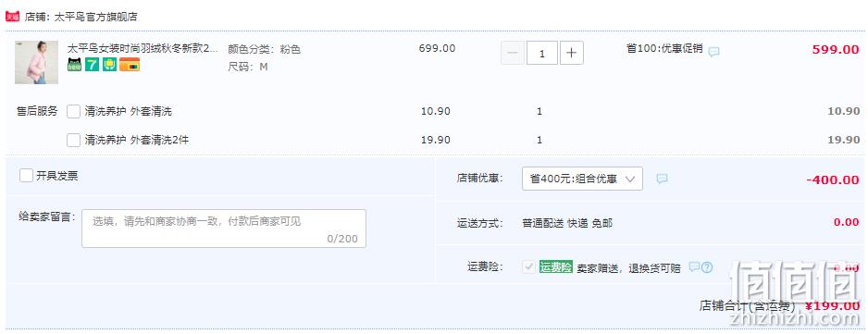
Task: Check the 外套清洗2件 service option
Action: [x=74, y=140]
